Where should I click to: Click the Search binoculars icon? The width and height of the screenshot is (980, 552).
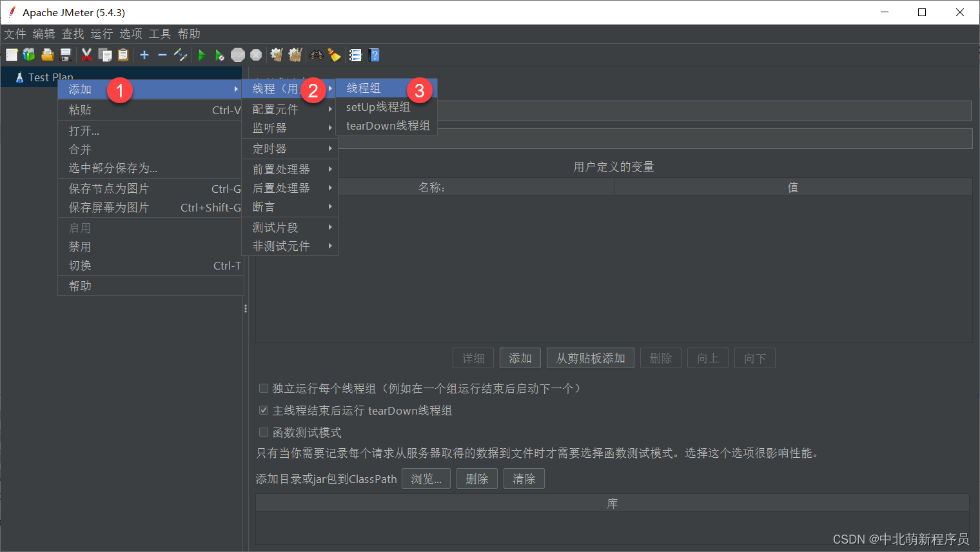point(316,55)
